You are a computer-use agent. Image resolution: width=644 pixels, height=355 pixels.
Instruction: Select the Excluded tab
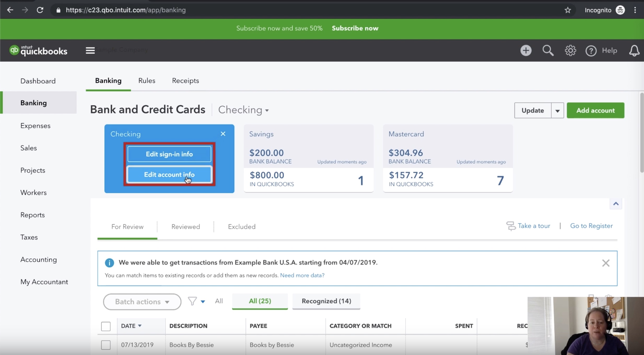242,227
